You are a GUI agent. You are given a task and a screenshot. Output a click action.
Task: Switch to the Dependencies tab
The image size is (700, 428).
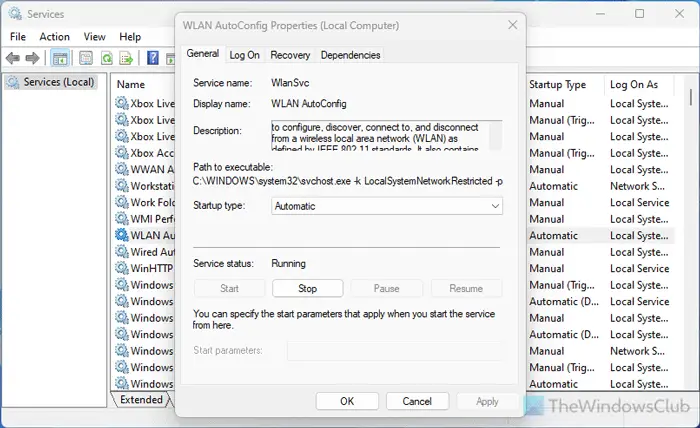[x=350, y=55]
